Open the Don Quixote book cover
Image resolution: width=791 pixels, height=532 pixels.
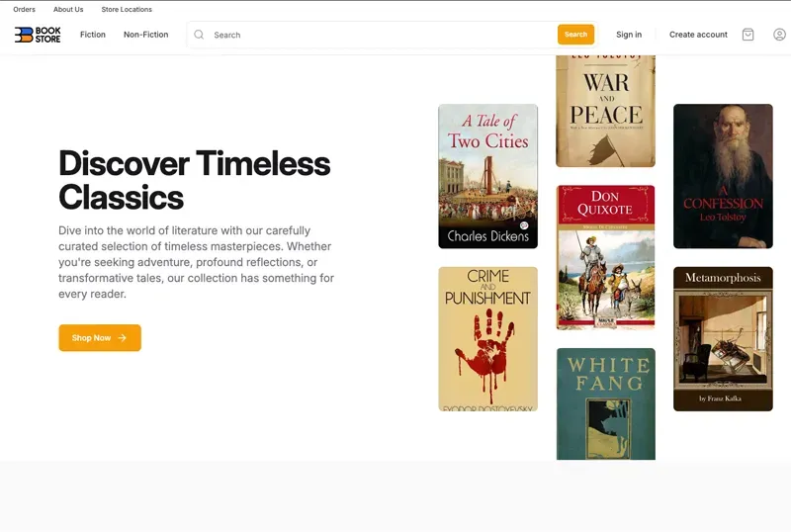tap(605, 257)
